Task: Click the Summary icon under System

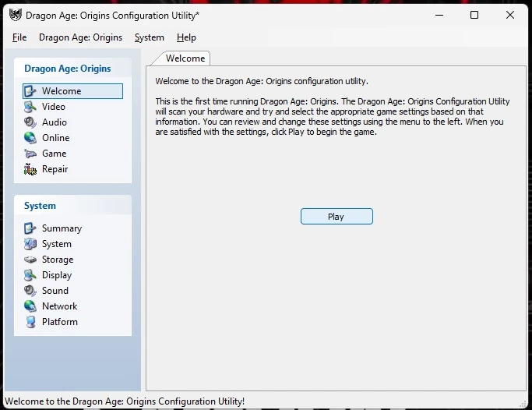Action: (30, 228)
